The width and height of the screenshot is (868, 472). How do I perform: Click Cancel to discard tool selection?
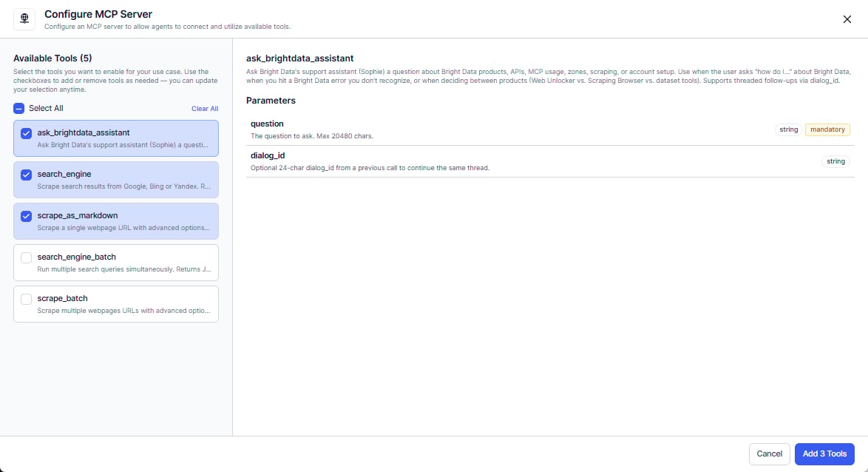pyautogui.click(x=770, y=454)
